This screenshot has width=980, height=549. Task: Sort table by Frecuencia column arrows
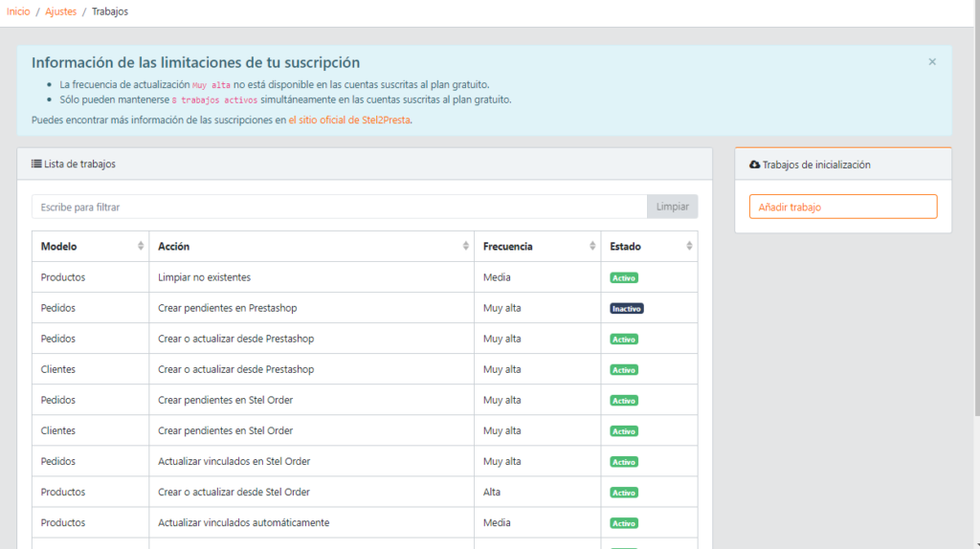[592, 247]
